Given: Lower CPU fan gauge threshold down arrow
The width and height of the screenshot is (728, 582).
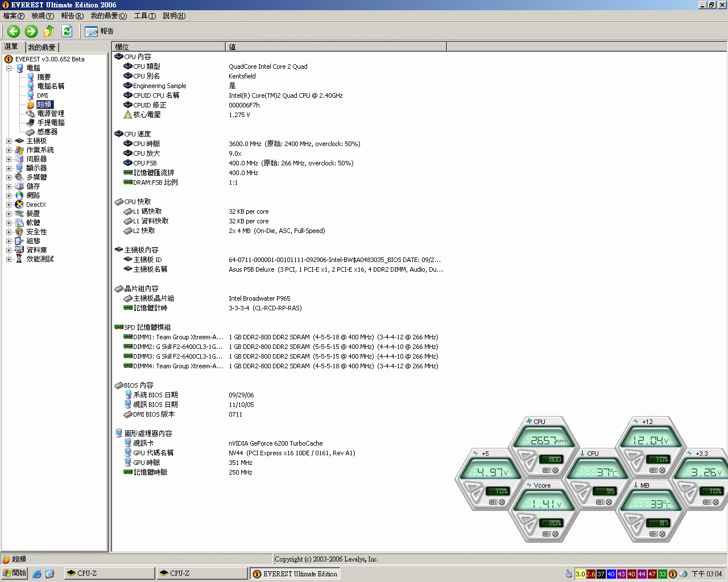Looking at the screenshot, I should 531,463.
